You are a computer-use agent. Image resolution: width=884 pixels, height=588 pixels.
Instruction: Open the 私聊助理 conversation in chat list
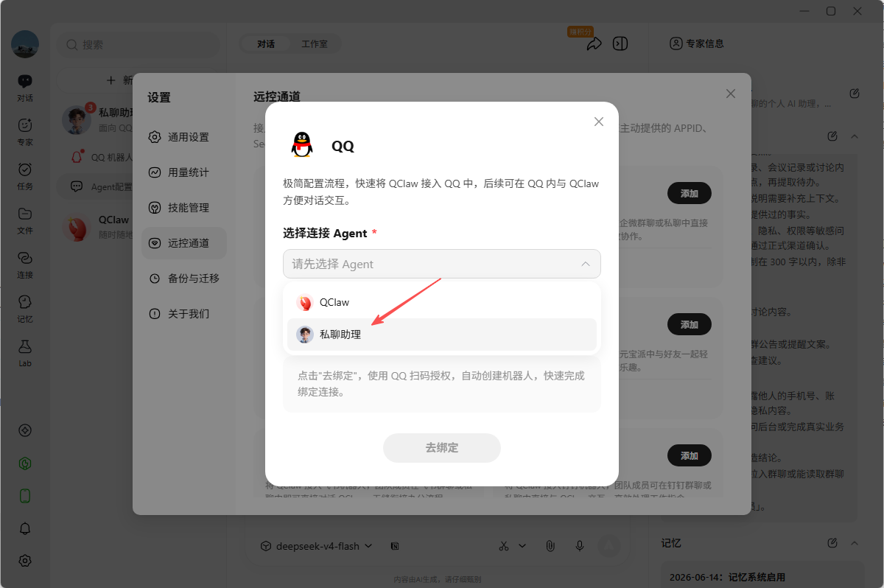tap(96, 119)
